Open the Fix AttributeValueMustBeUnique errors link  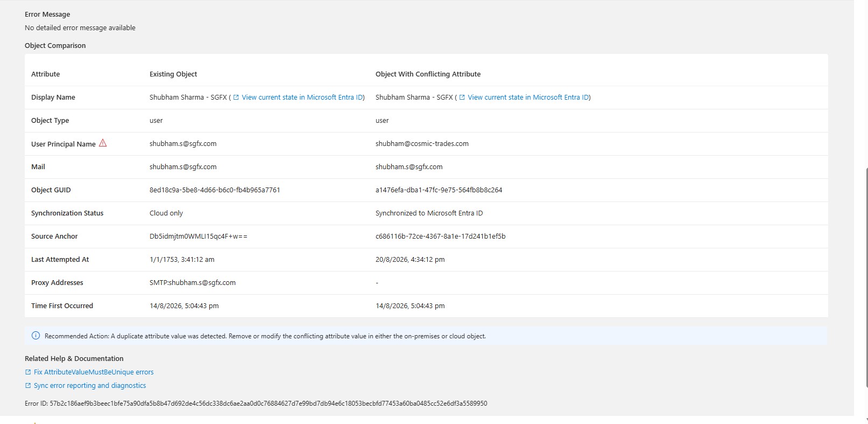pos(94,372)
